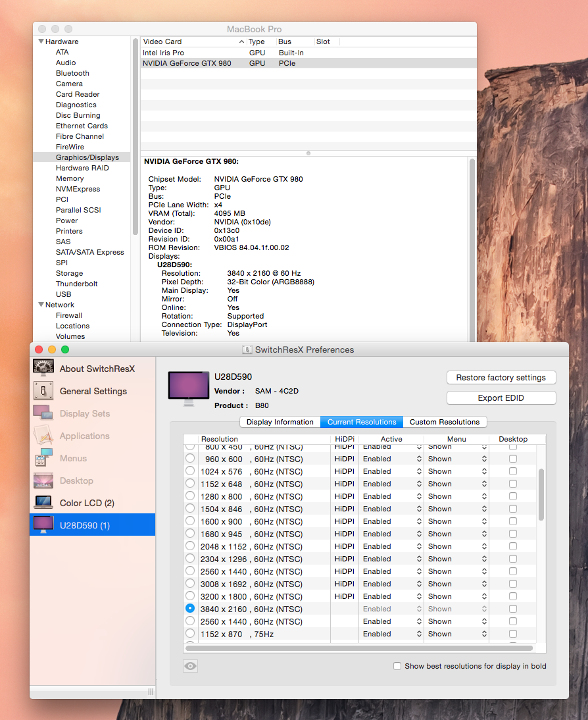Click the SwitchResX title bar document icon

247,349
